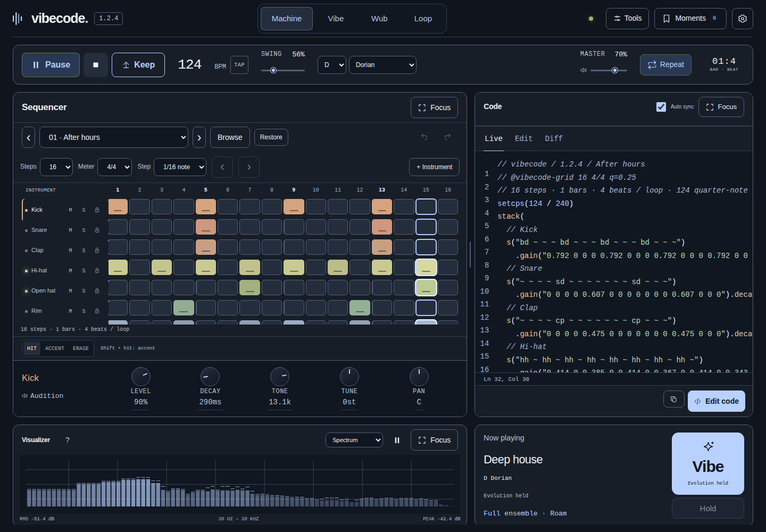Mute the Snare track
Screen dimensions: 766x532
pyautogui.click(x=70, y=230)
